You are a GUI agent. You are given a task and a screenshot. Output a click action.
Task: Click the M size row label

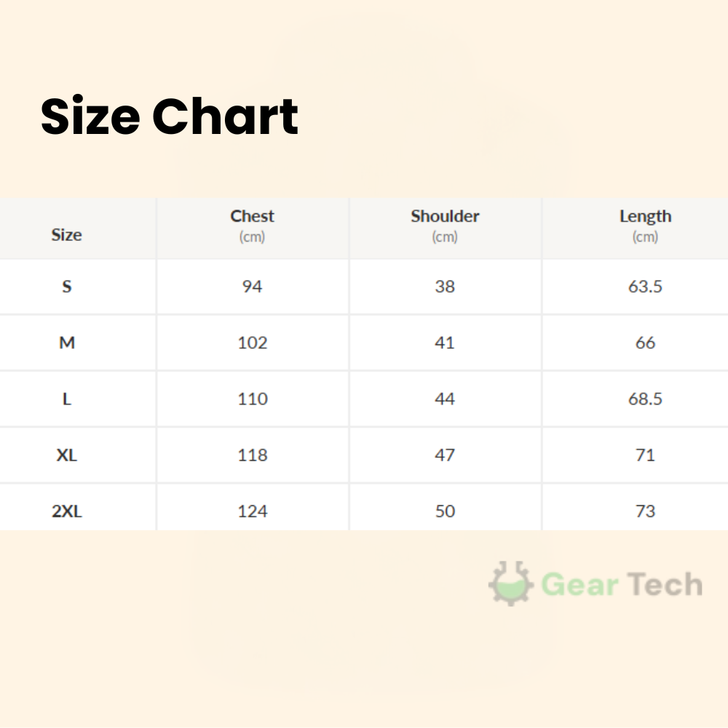point(67,343)
